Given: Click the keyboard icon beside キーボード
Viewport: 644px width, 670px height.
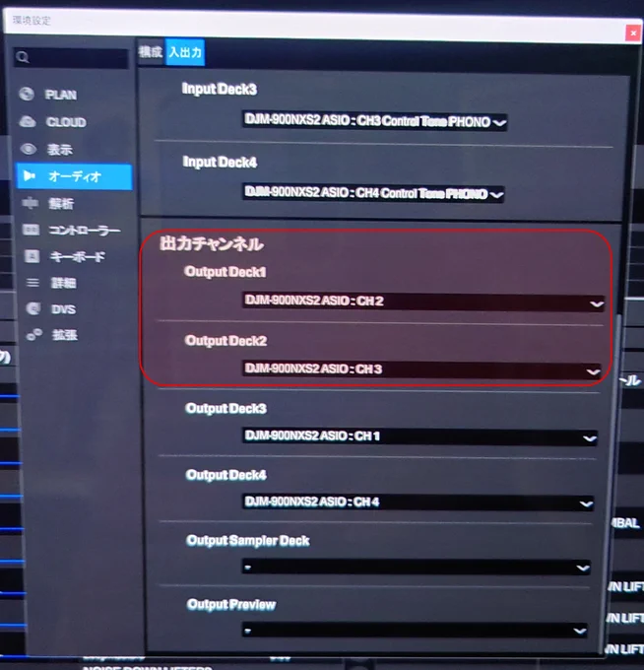Looking at the screenshot, I should tap(32, 256).
